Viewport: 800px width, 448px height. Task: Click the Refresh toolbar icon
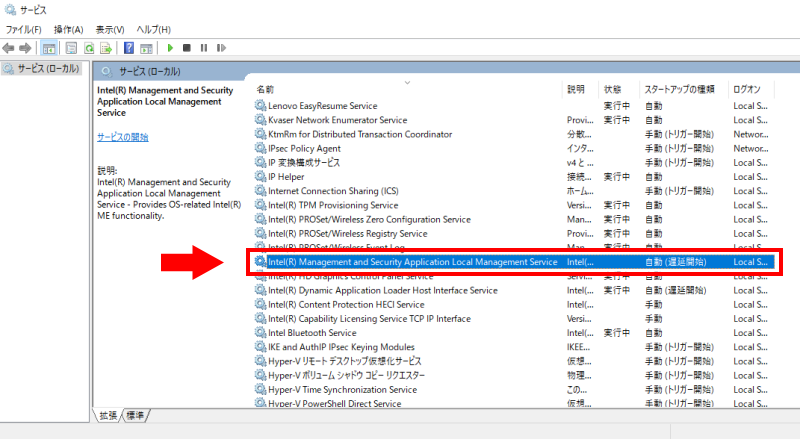click(x=89, y=47)
